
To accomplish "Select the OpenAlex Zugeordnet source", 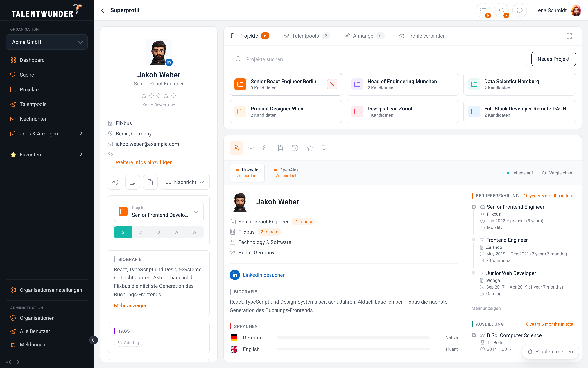I will pos(286,173).
